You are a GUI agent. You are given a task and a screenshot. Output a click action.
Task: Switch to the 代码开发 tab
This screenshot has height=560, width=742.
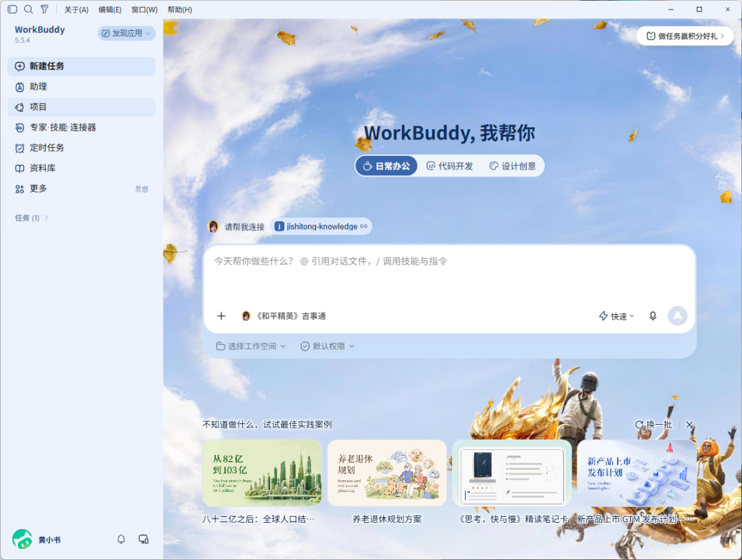(449, 166)
